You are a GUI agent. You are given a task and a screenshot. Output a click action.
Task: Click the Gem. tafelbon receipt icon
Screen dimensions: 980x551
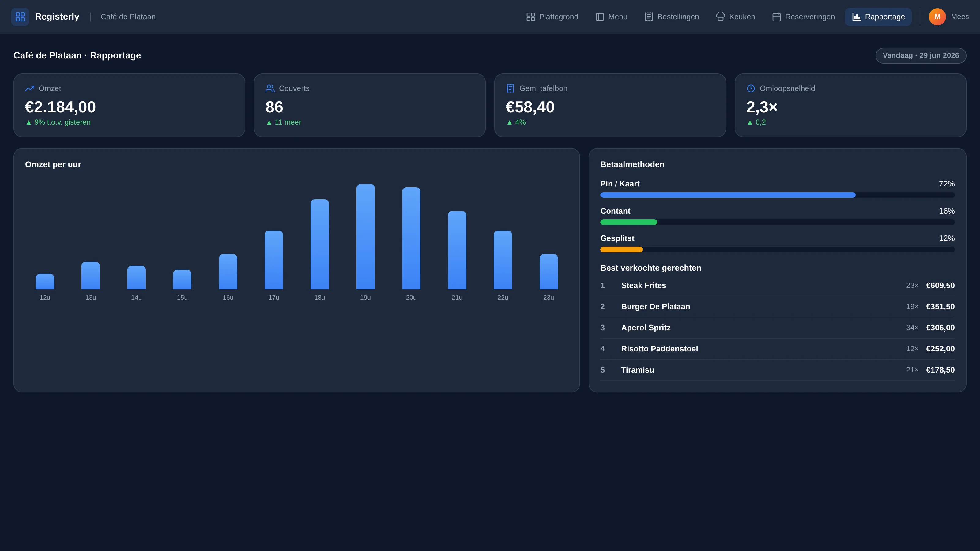(511, 88)
